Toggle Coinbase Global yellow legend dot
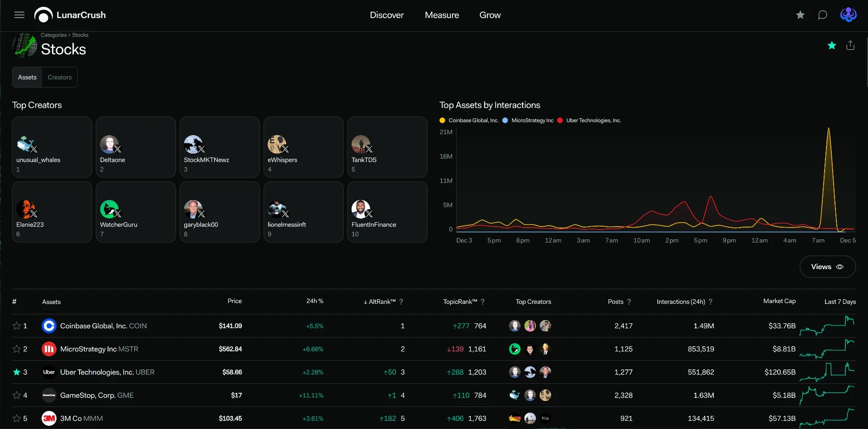The image size is (868, 429). [x=443, y=121]
